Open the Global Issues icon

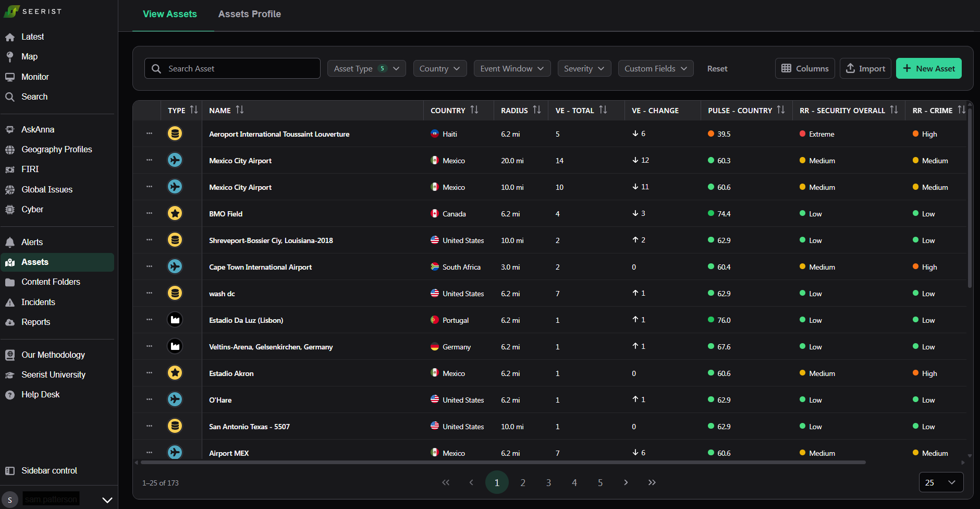tap(10, 190)
